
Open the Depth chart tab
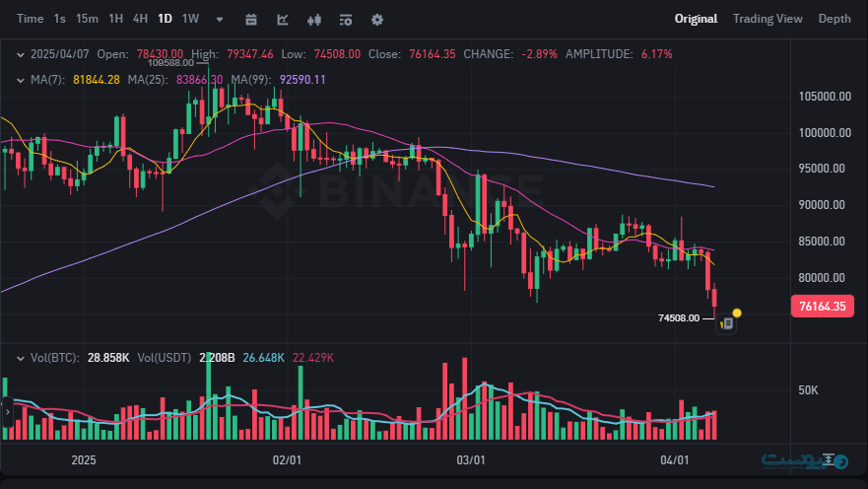(x=835, y=19)
